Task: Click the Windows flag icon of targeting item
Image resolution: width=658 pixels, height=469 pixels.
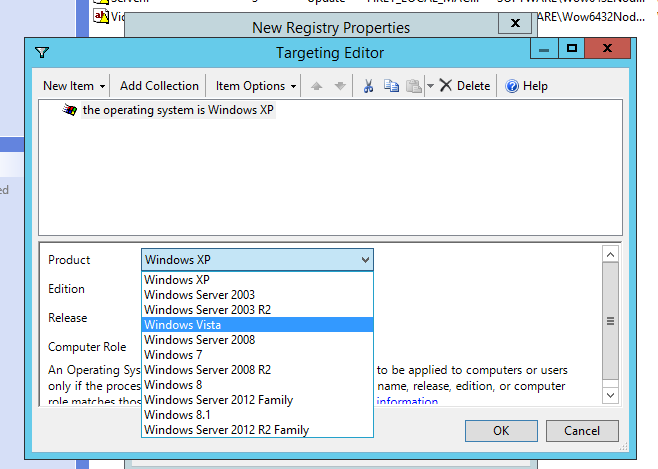Action: (70, 110)
